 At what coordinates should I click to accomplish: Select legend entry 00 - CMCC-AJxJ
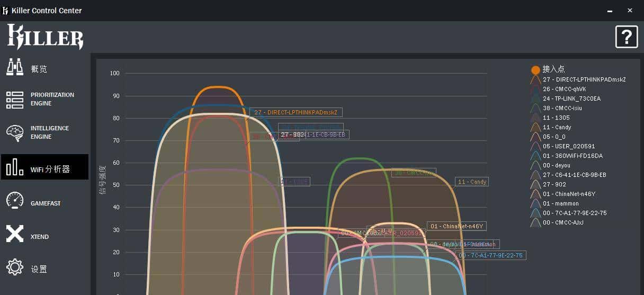coord(563,222)
